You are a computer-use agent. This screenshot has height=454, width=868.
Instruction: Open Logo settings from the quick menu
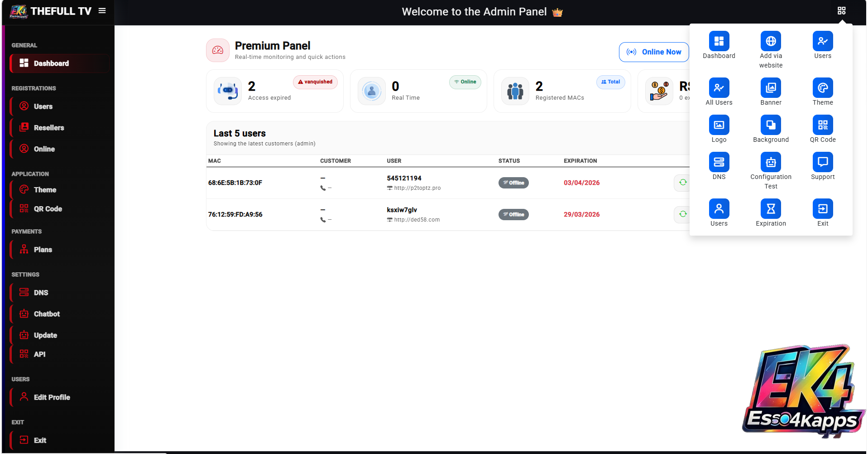719,125
